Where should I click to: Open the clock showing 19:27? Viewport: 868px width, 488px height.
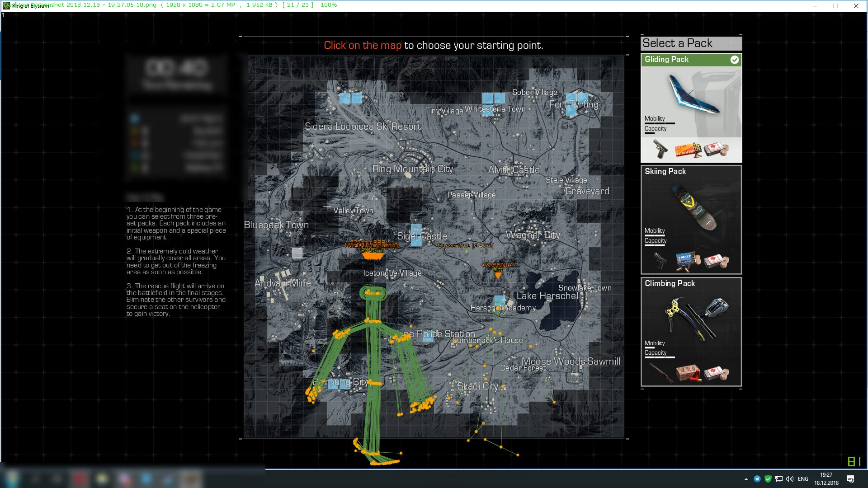[x=826, y=479]
